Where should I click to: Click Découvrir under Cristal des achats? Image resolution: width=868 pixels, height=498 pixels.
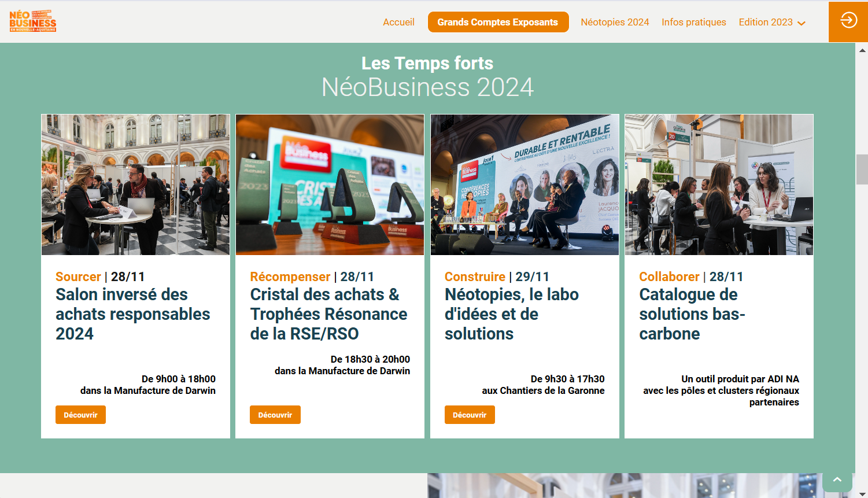pos(275,415)
